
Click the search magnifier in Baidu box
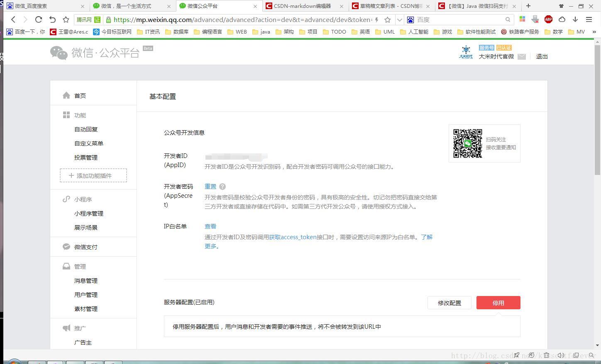(x=508, y=19)
